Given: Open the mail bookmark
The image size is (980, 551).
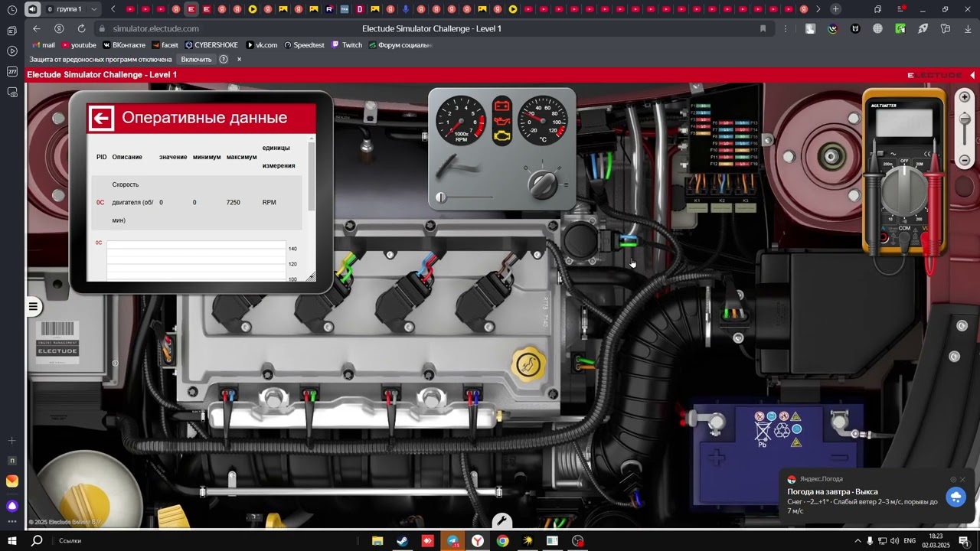Looking at the screenshot, I should click(43, 45).
